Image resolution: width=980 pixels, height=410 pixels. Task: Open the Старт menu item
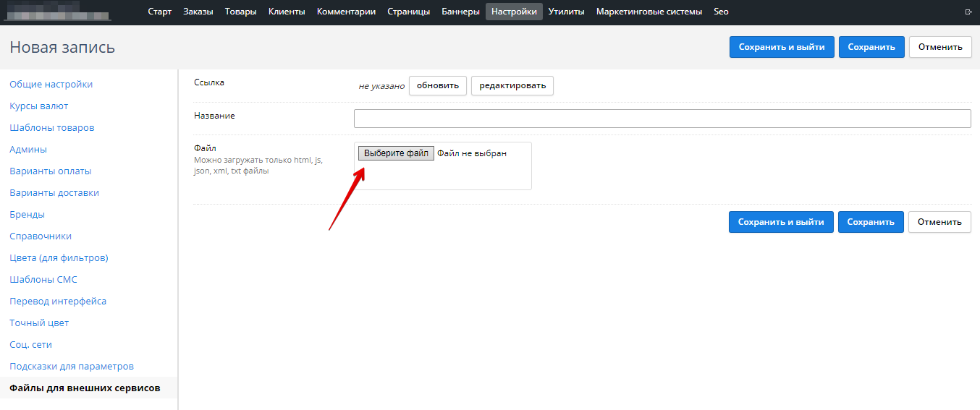tap(160, 12)
